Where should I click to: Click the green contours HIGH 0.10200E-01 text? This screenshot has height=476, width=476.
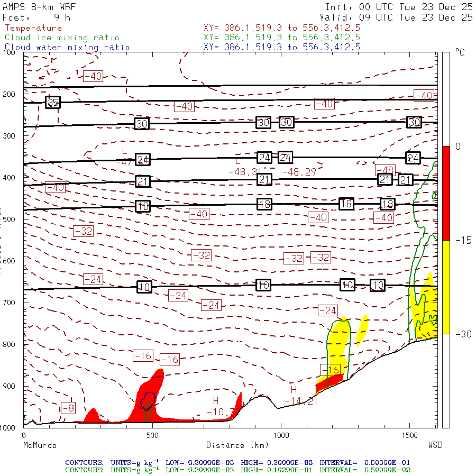pyautogui.click(x=277, y=470)
